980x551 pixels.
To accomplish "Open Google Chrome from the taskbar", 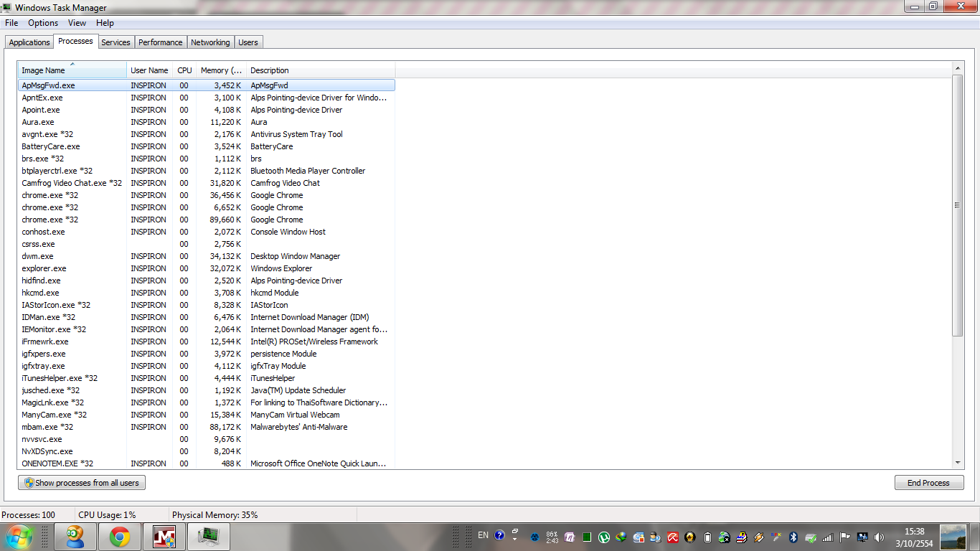I will [120, 537].
